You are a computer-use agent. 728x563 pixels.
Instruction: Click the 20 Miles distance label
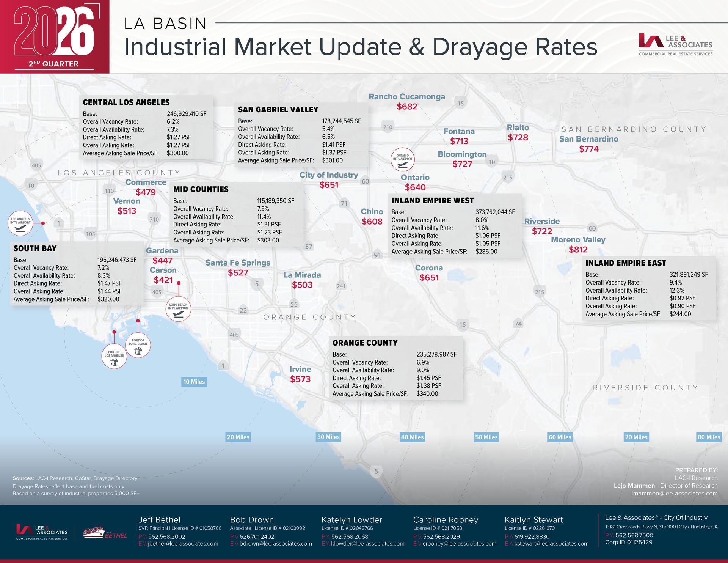click(x=238, y=437)
